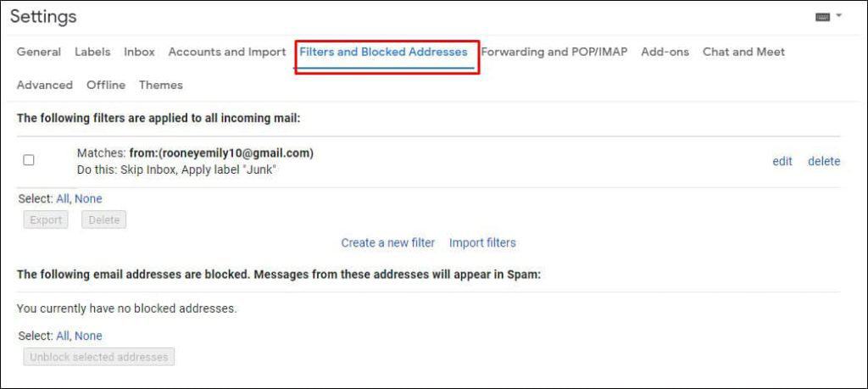Expand the input tools dropdown arrow

click(x=839, y=16)
